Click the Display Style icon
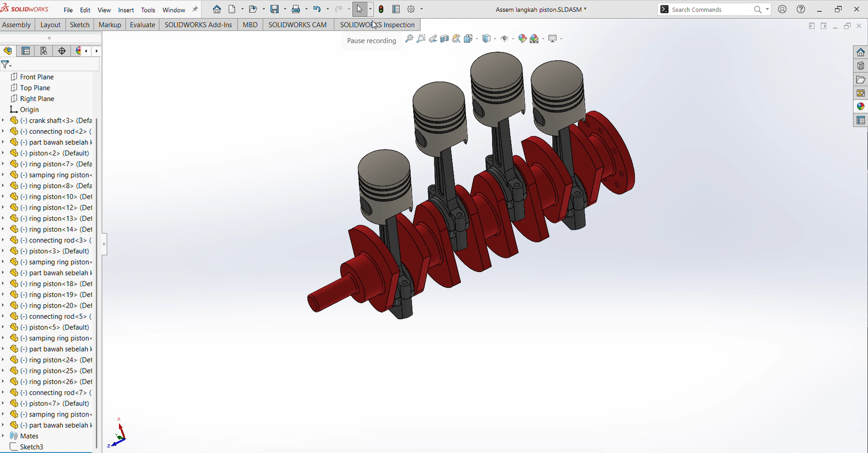The height and width of the screenshot is (453, 868). (x=487, y=39)
